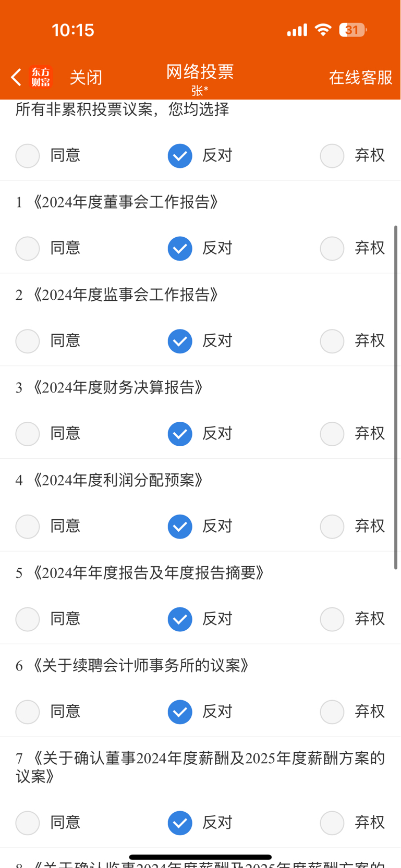Tap the cellular signal bars icon
Image resolution: width=401 pixels, height=868 pixels.
click(297, 30)
